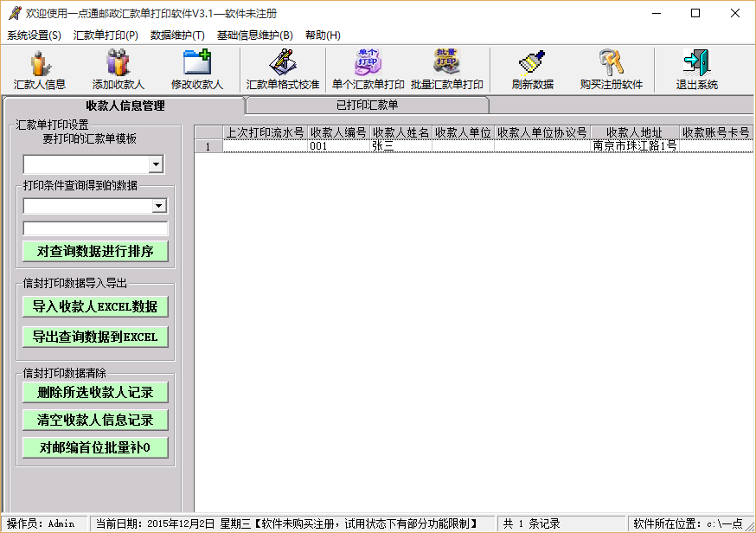Click 对查询数据进行排序 button
Viewport: 756px width, 533px height.
coord(95,252)
